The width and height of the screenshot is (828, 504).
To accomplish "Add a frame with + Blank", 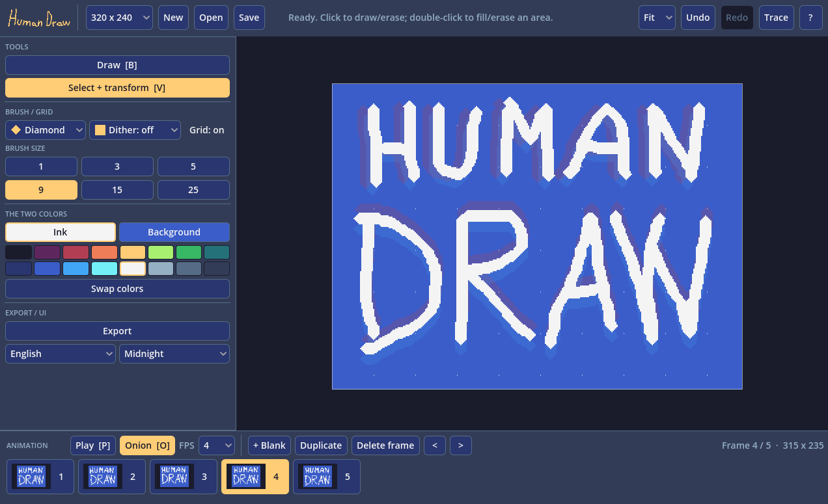I will [x=269, y=445].
